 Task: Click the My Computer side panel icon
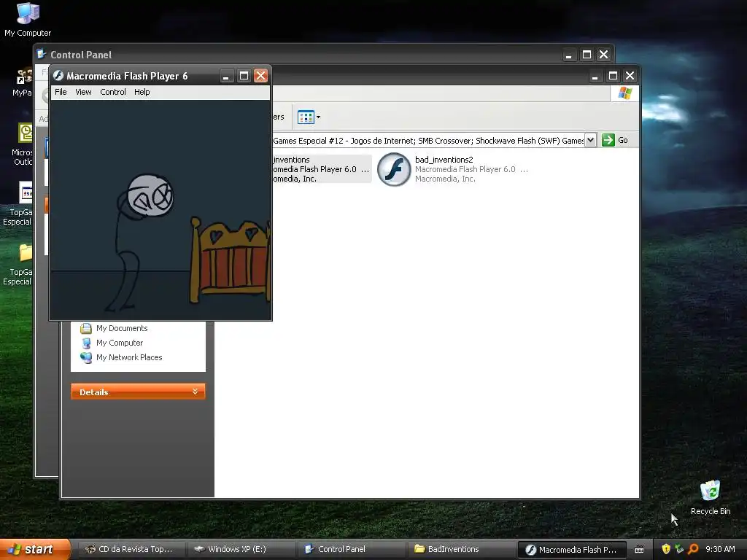(86, 343)
